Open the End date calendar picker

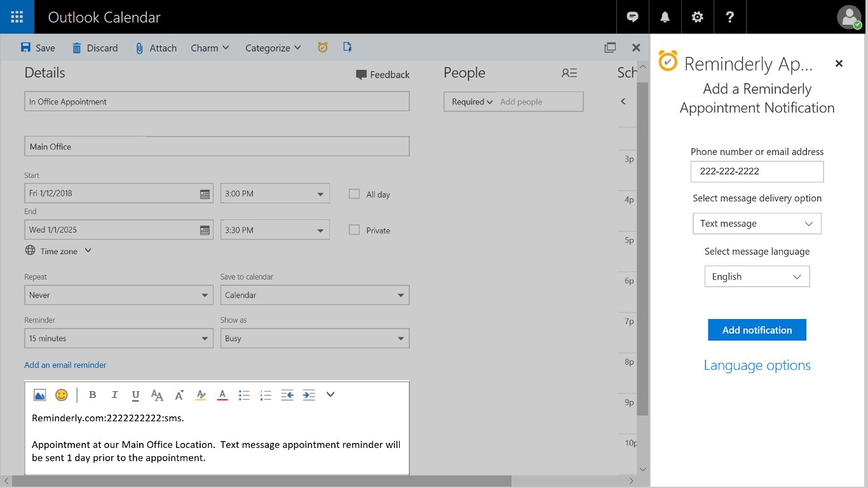click(x=205, y=230)
